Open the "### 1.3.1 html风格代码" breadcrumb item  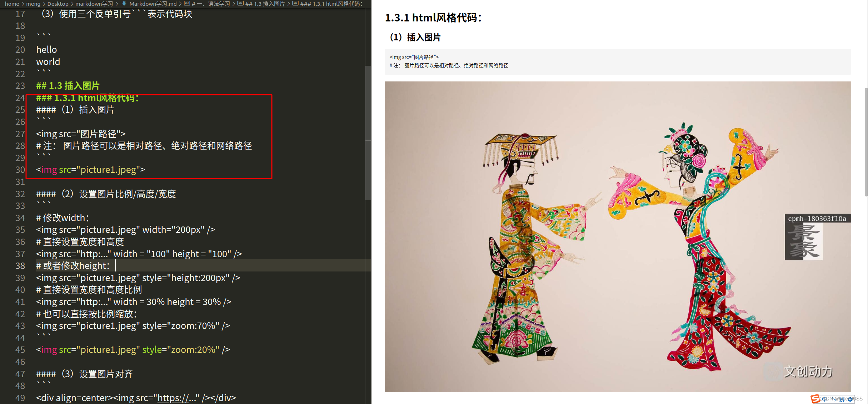pos(328,4)
